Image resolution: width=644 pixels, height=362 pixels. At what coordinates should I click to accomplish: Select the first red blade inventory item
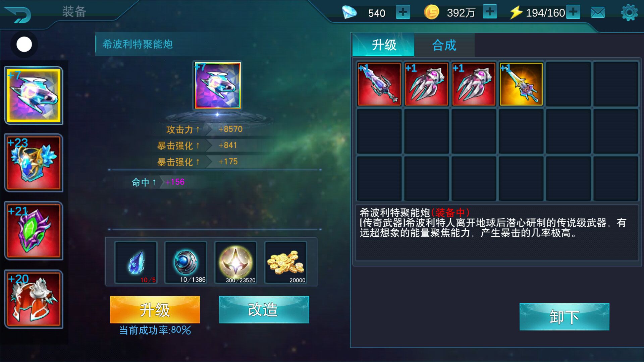379,84
